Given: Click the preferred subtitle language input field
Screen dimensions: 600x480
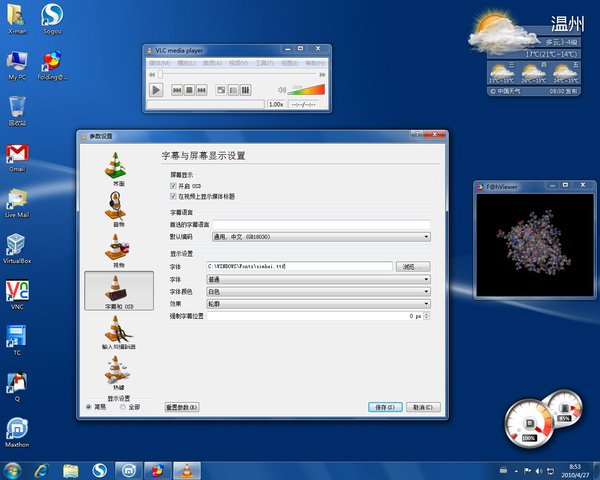Looking at the screenshot, I should click(321, 225).
